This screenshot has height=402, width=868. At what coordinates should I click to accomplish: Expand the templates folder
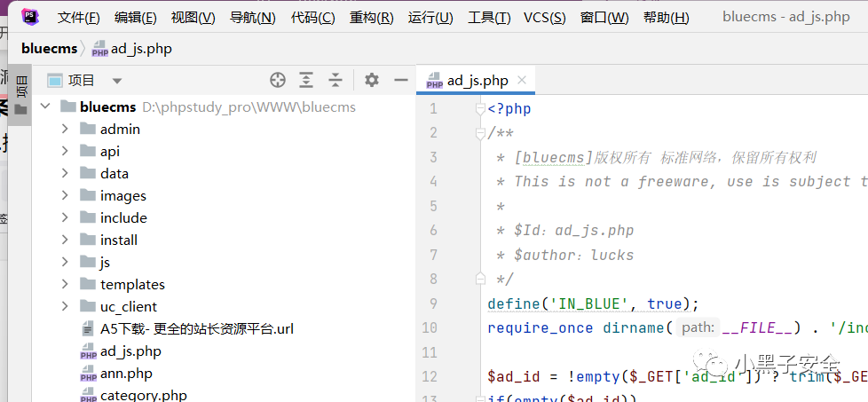point(65,284)
